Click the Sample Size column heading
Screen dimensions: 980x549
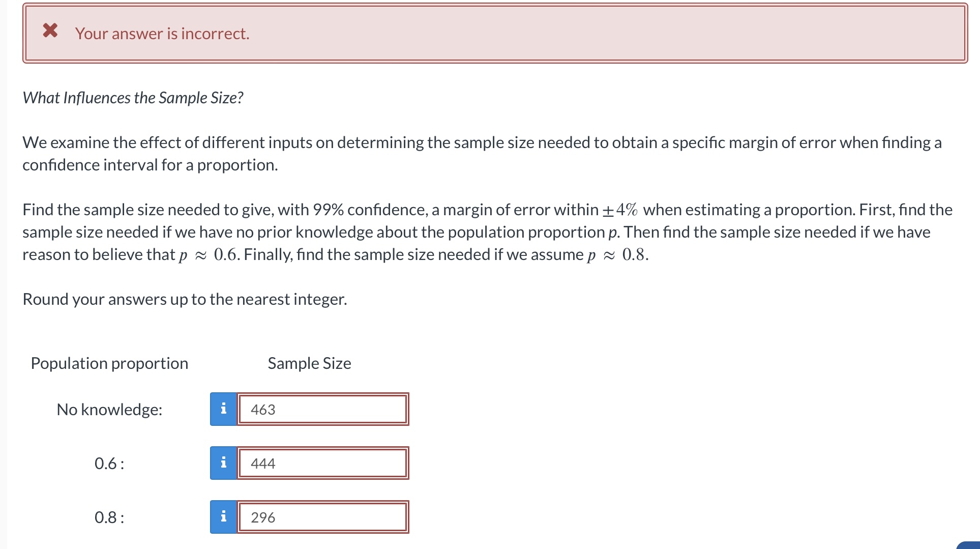(308, 363)
